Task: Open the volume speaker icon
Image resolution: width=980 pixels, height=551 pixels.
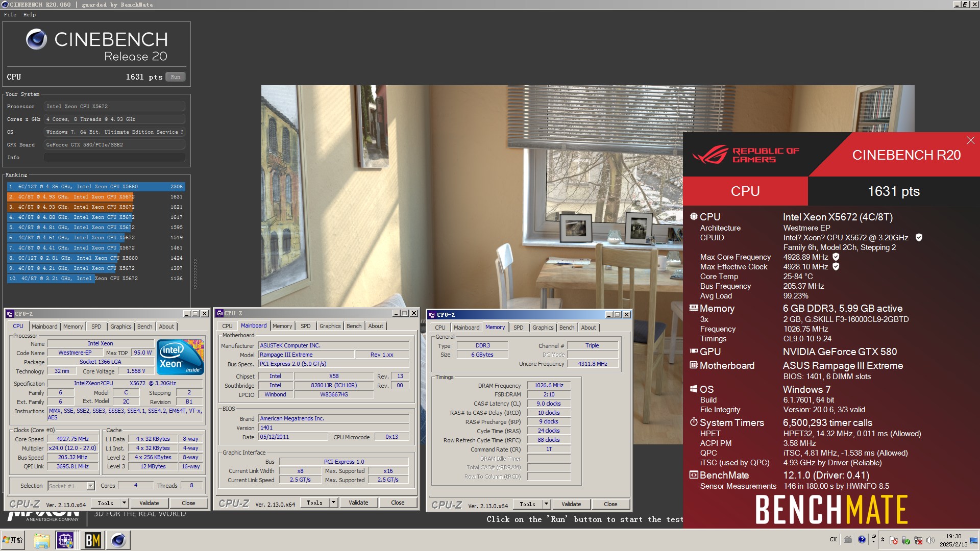Action: tap(930, 540)
